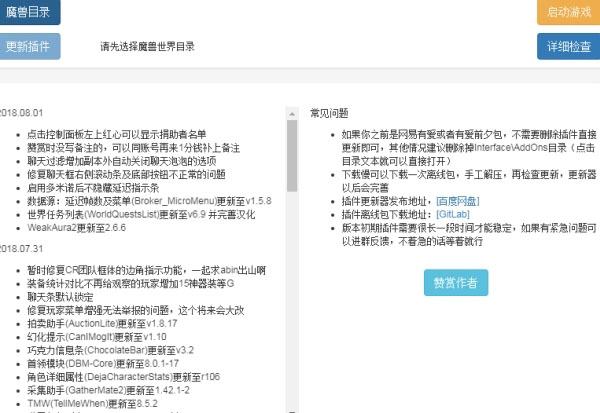Select the 巧克力信息条(ChocolateBar) changelog entry
Screen dimensions: 600x413
tap(110, 351)
